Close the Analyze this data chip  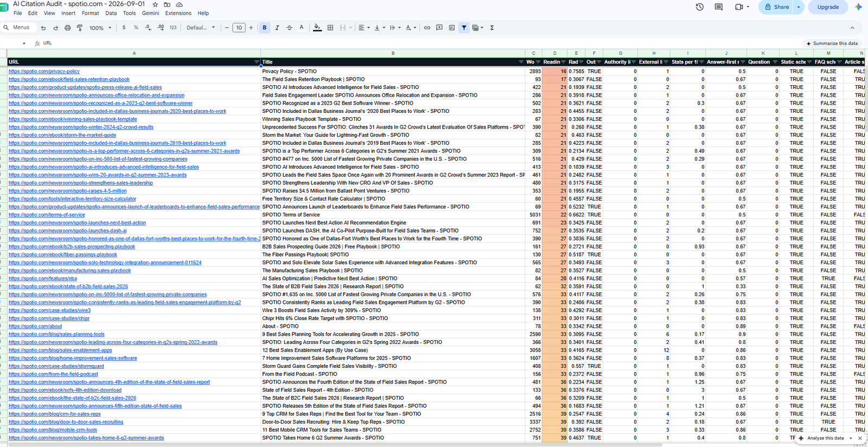click(860, 438)
